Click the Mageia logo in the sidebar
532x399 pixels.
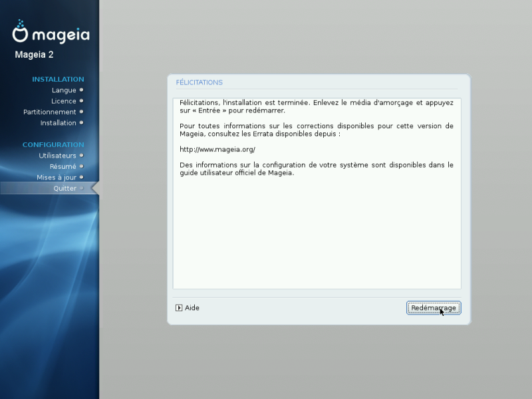coord(51,31)
